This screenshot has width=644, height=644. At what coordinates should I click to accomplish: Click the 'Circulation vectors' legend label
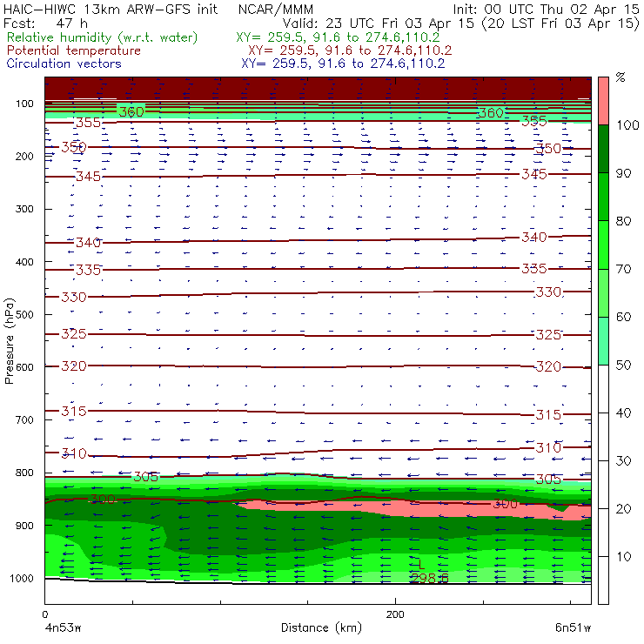pyautogui.click(x=64, y=64)
